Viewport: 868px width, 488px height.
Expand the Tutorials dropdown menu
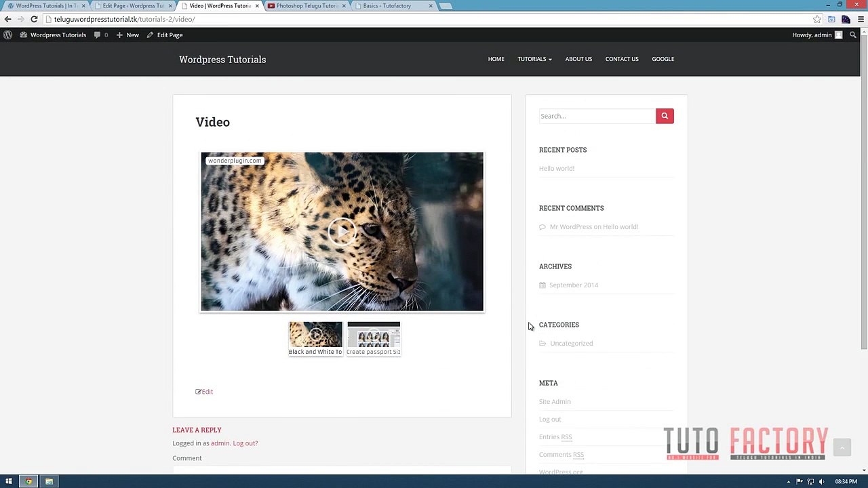coord(534,59)
